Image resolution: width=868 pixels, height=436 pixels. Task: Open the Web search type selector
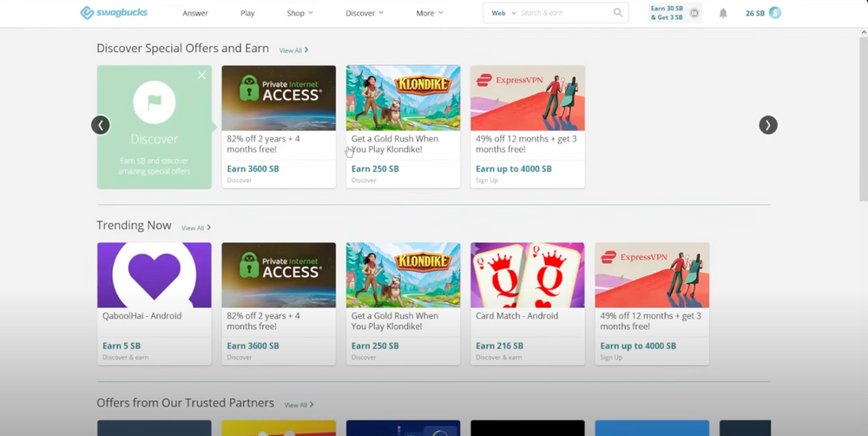tap(503, 13)
